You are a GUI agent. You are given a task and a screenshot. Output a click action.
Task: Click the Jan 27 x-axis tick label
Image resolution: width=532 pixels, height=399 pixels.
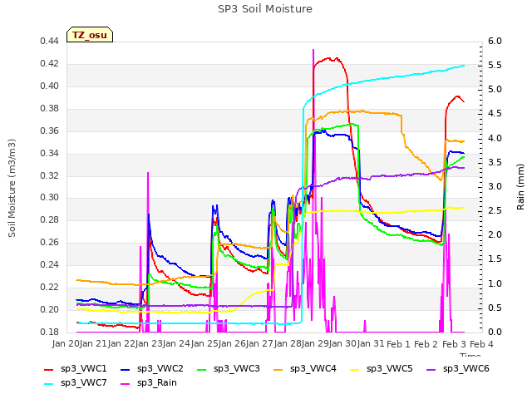[x=260, y=344]
